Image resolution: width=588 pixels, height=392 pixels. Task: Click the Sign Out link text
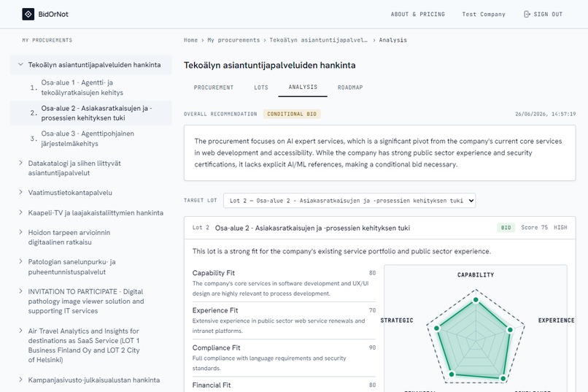click(548, 15)
